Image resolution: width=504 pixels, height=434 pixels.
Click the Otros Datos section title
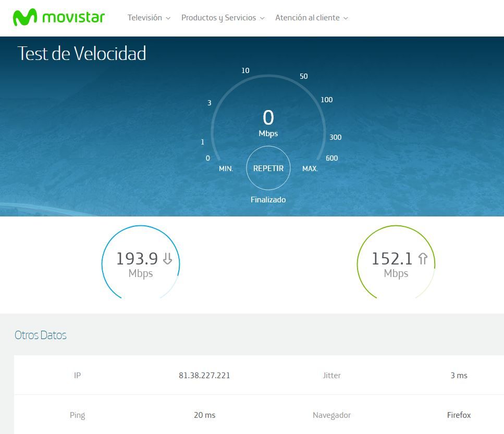click(x=41, y=335)
